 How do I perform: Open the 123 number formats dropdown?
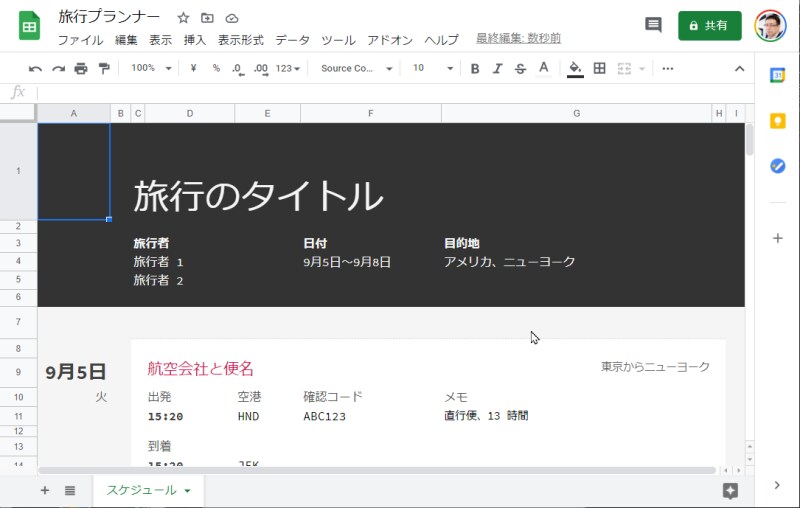tap(288, 68)
